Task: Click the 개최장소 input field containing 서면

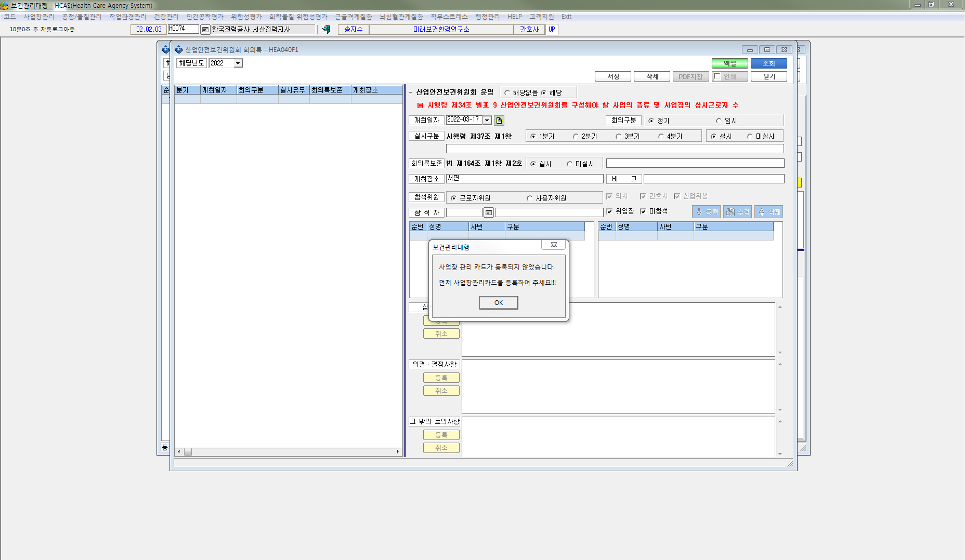Action: 525,178
